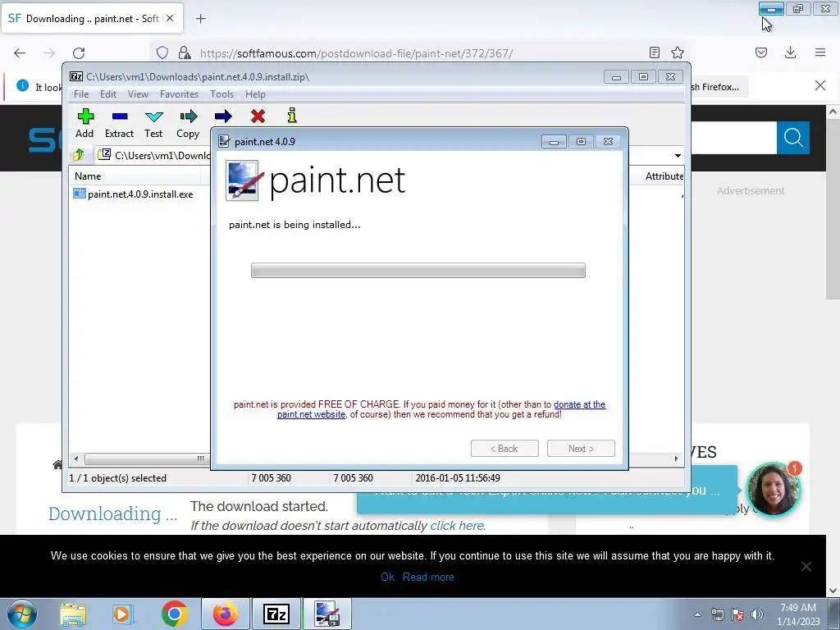This screenshot has height=630, width=840.
Task: Switch to Firefox on the taskbar
Action: tap(226, 614)
